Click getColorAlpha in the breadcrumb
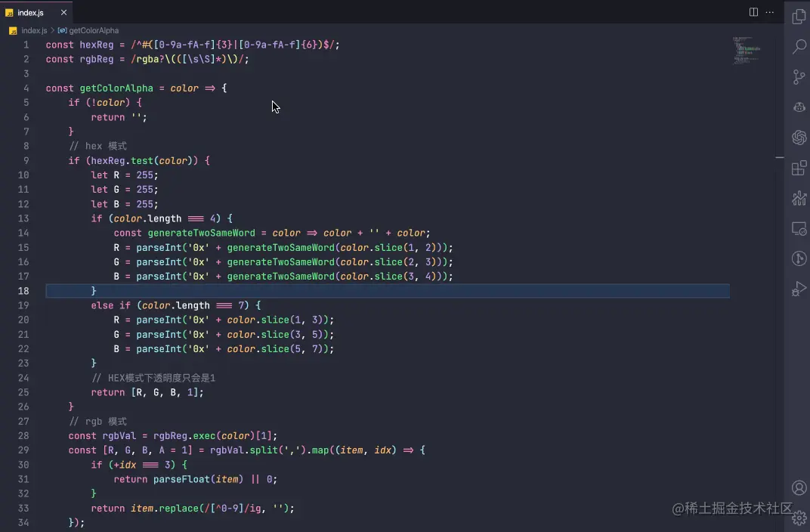 coord(94,30)
